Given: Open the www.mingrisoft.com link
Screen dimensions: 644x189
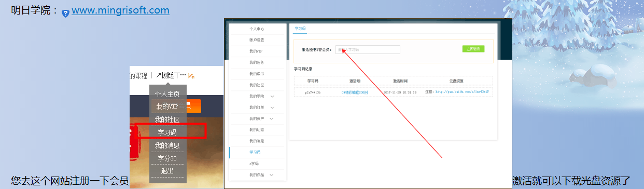Looking at the screenshot, I should [120, 10].
